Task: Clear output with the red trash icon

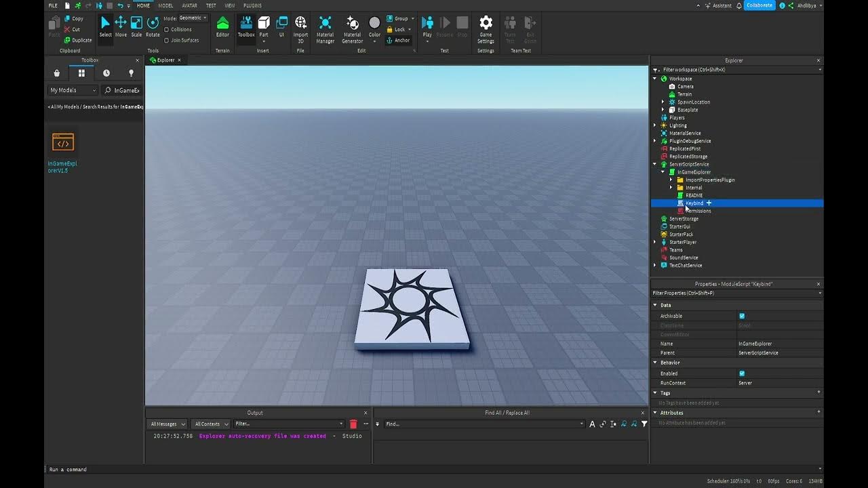Action: point(353,424)
